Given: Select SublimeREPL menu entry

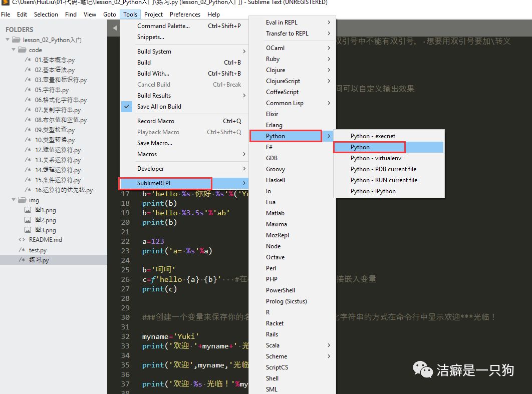Looking at the screenshot, I should click(x=184, y=183).
